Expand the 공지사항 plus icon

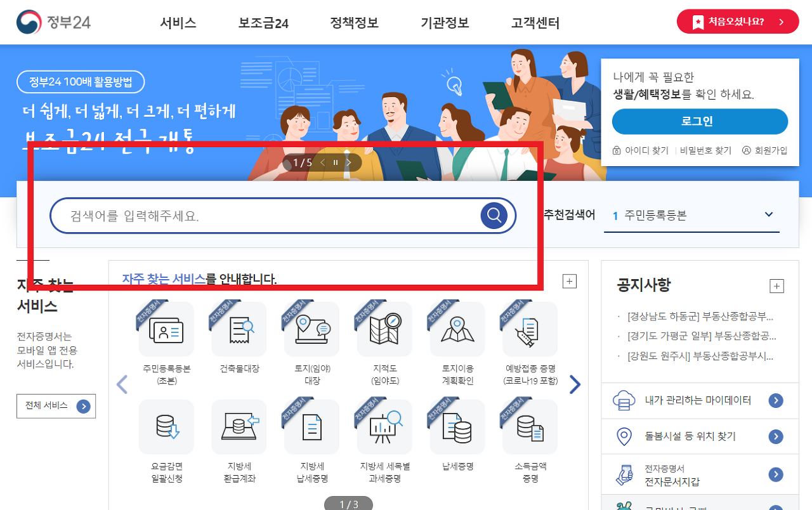776,286
